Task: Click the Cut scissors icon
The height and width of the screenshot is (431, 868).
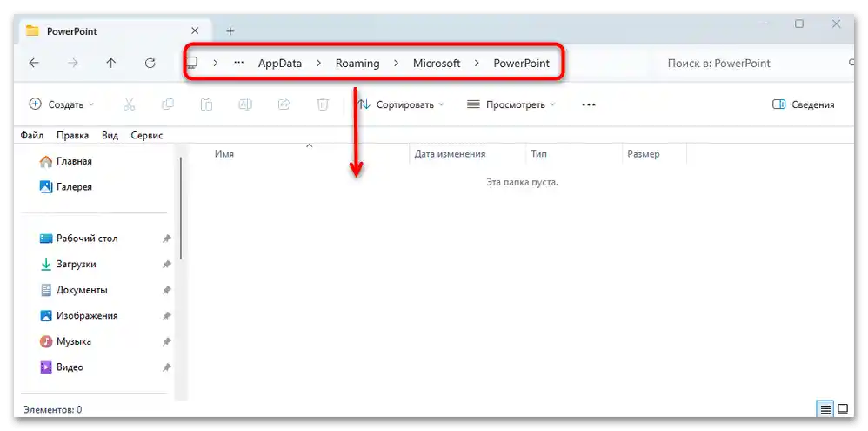Action: pos(129,104)
